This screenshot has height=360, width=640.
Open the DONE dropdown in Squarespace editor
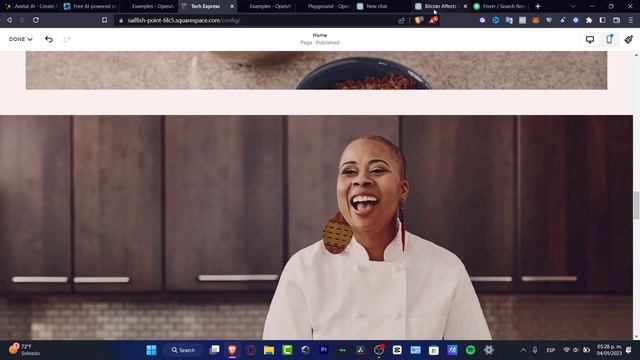click(x=20, y=39)
